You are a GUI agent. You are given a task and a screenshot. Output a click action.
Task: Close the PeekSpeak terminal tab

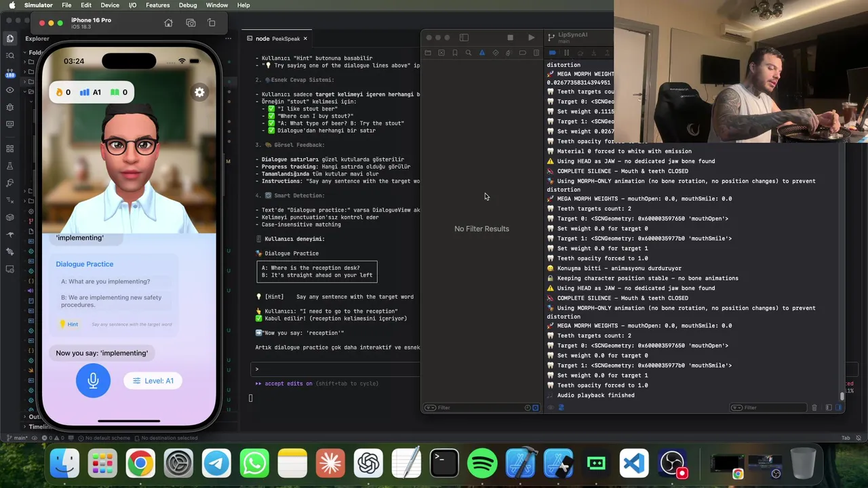pyautogui.click(x=305, y=39)
